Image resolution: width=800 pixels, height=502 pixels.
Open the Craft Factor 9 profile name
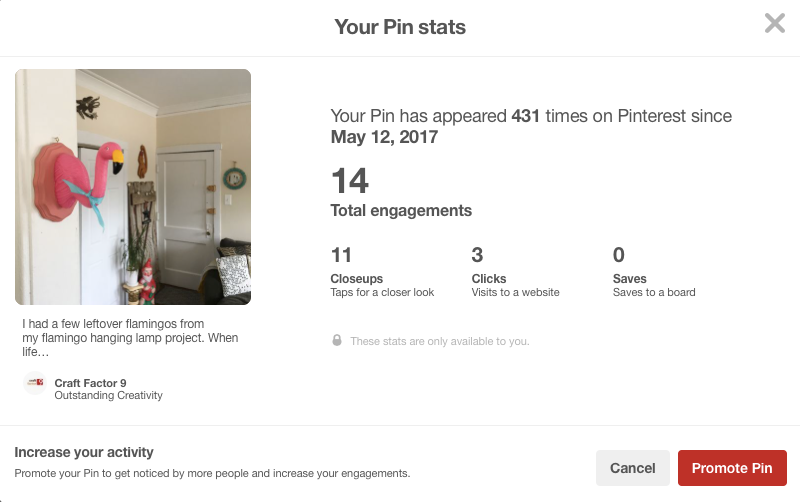pyautogui.click(x=90, y=382)
